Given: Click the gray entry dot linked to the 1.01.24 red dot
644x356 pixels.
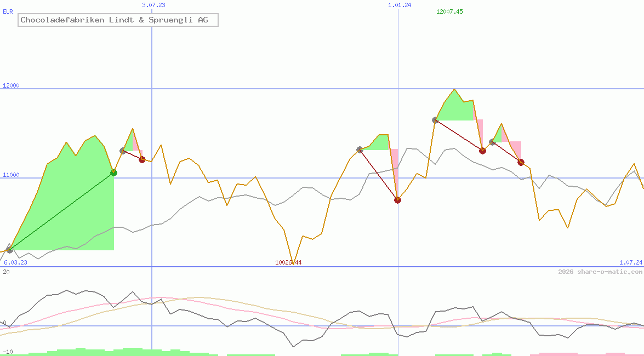Looking at the screenshot, I should pyautogui.click(x=360, y=150).
